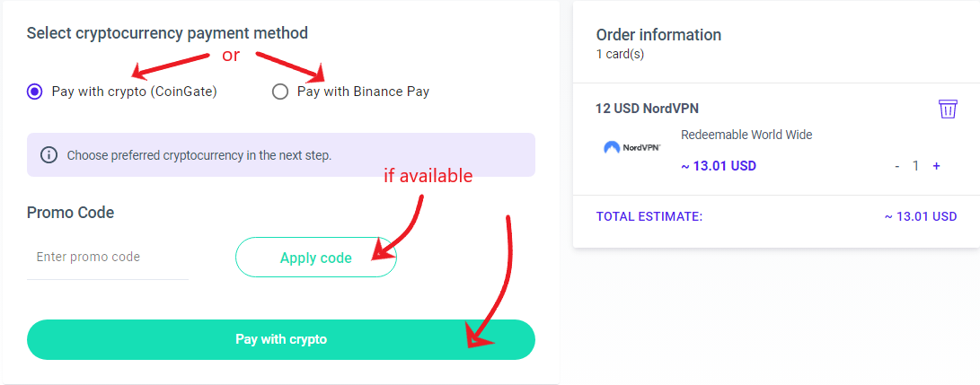Click the 12 USD NordVPN item title
The width and height of the screenshot is (980, 385).
click(x=648, y=109)
